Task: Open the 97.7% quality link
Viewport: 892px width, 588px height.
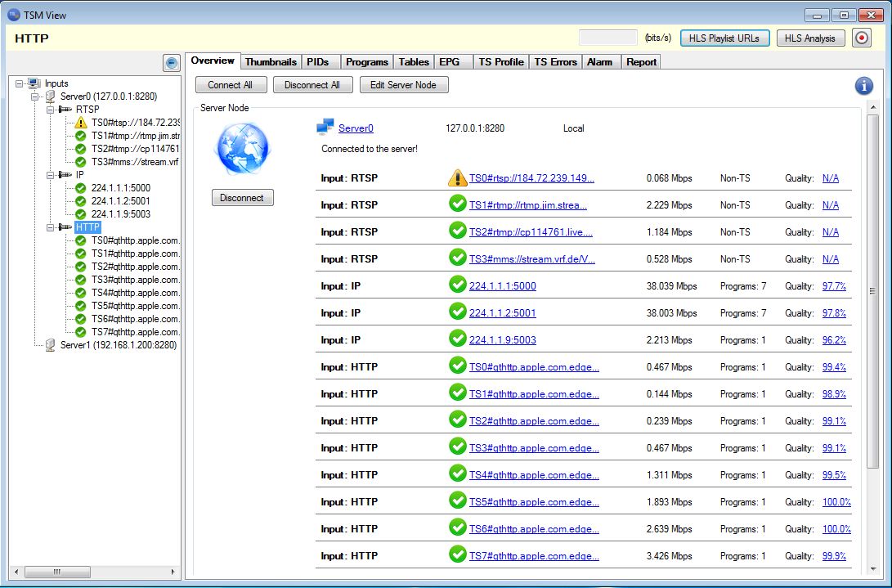Action: pyautogui.click(x=834, y=285)
